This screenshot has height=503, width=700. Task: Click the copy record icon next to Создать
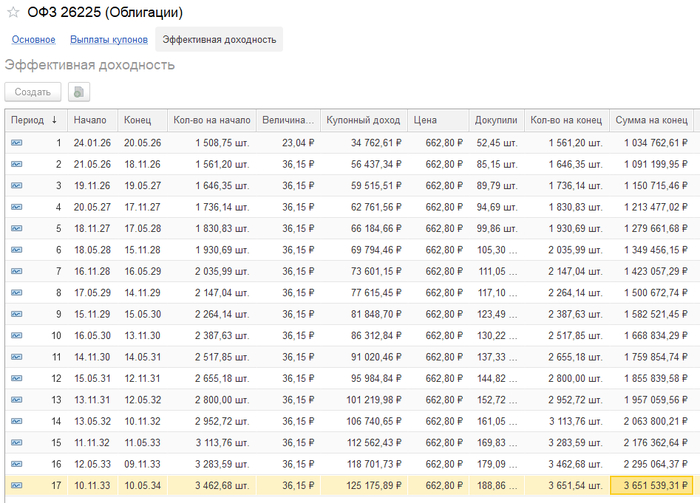point(78,91)
